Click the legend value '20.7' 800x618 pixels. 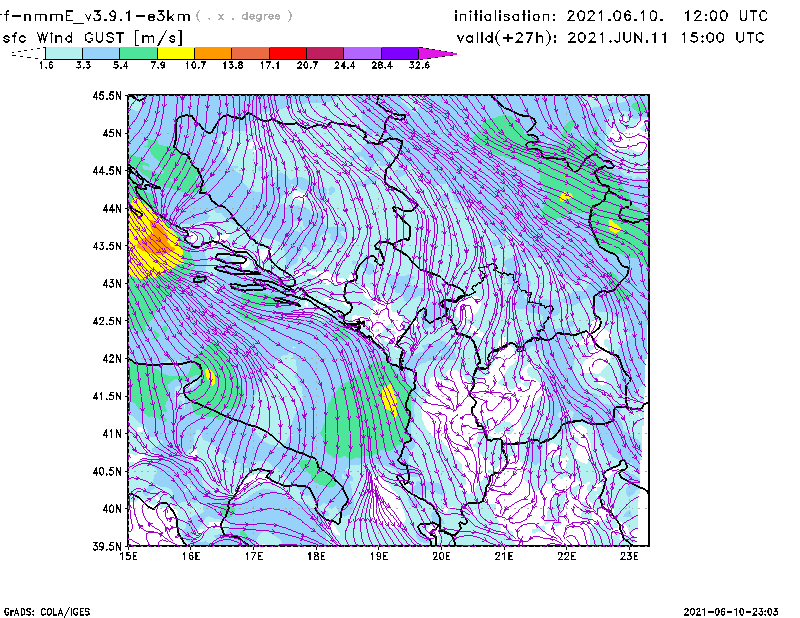pos(307,65)
